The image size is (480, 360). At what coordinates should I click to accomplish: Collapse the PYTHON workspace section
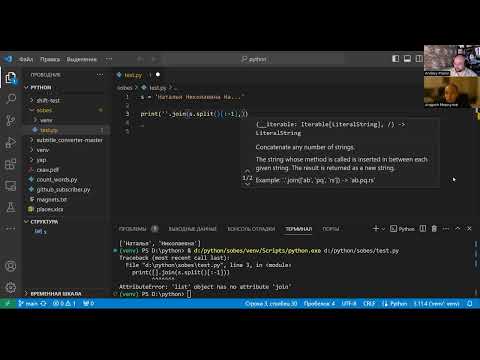(41, 87)
